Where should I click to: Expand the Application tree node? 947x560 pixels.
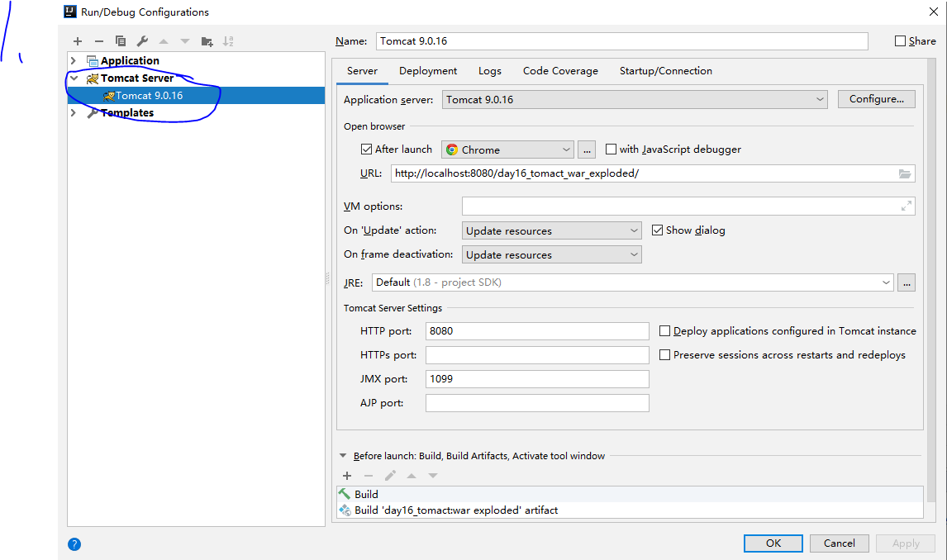74,60
